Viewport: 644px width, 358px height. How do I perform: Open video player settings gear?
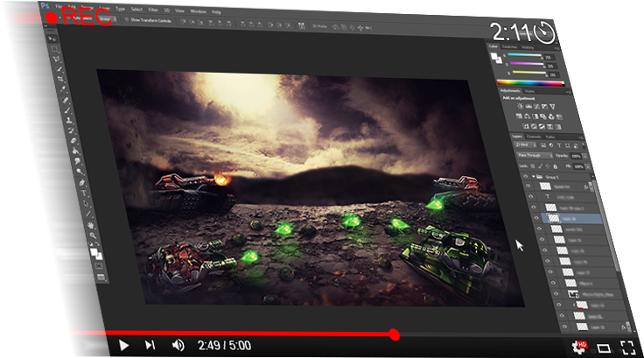pyautogui.click(x=579, y=347)
